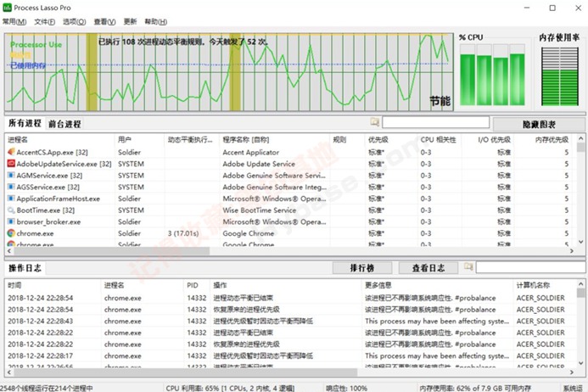Click the process list scroll right arrow

click(x=572, y=251)
